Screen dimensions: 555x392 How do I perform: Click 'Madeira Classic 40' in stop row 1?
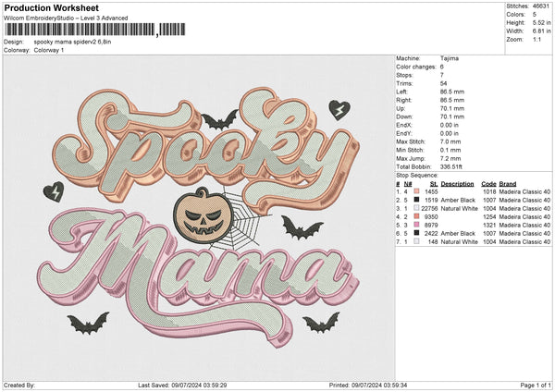coord(524,191)
